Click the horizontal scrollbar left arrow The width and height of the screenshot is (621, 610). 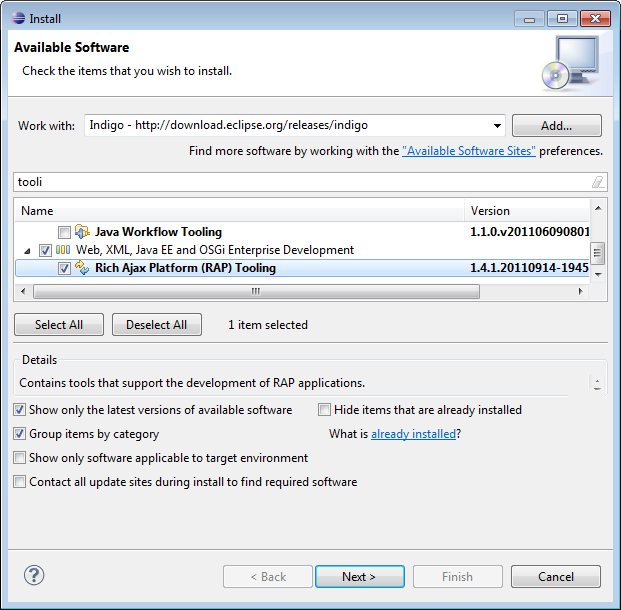[x=23, y=292]
